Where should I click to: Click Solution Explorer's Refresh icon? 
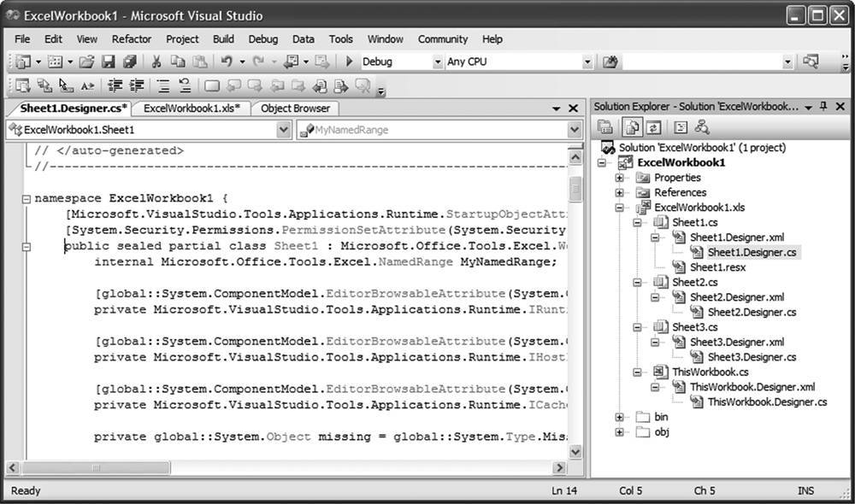(654, 127)
